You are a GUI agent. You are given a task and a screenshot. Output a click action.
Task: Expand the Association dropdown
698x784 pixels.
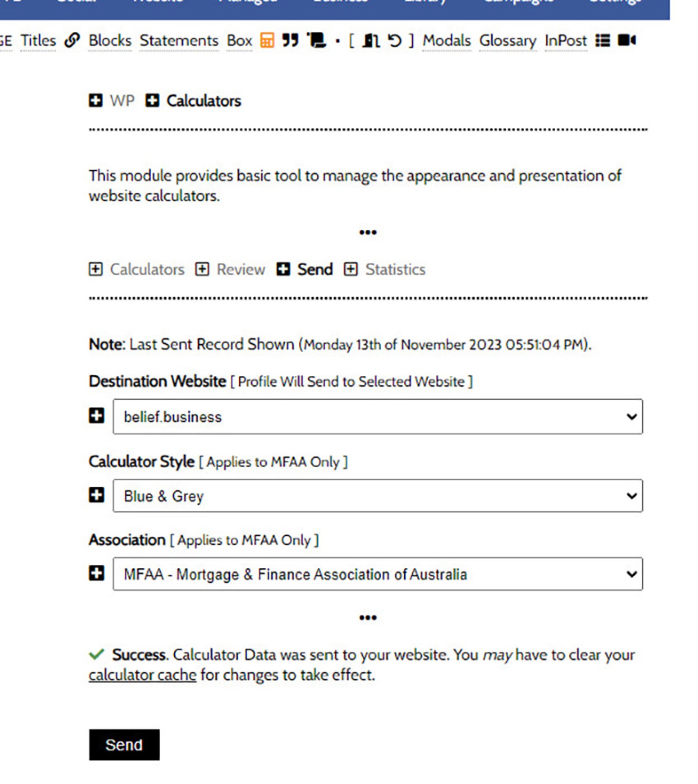[x=377, y=574]
